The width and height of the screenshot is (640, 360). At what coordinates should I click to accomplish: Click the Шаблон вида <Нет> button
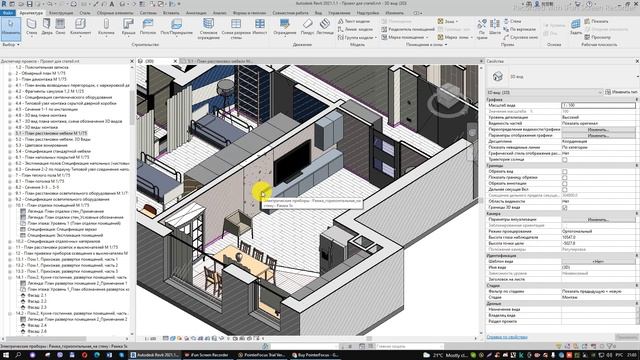598,261
